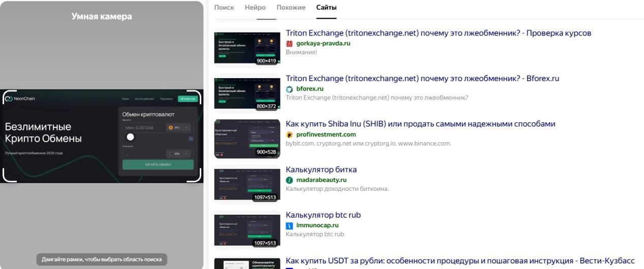
Task: Click the 'Умная камера' heading
Action: pyautogui.click(x=102, y=16)
